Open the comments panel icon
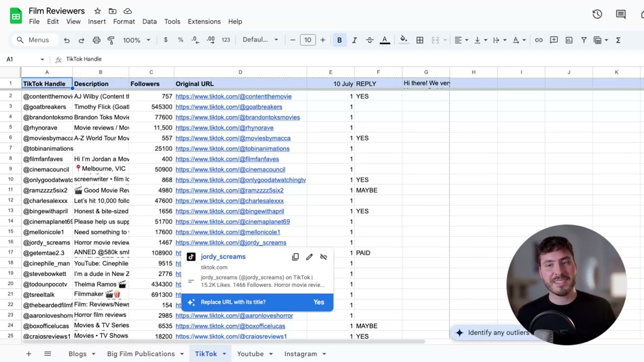This screenshot has height=362, width=644. [x=621, y=14]
